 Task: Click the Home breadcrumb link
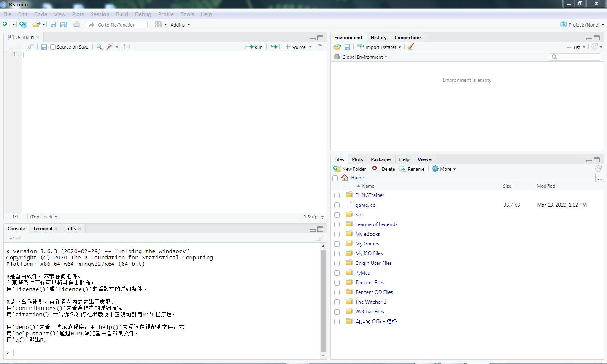(357, 178)
